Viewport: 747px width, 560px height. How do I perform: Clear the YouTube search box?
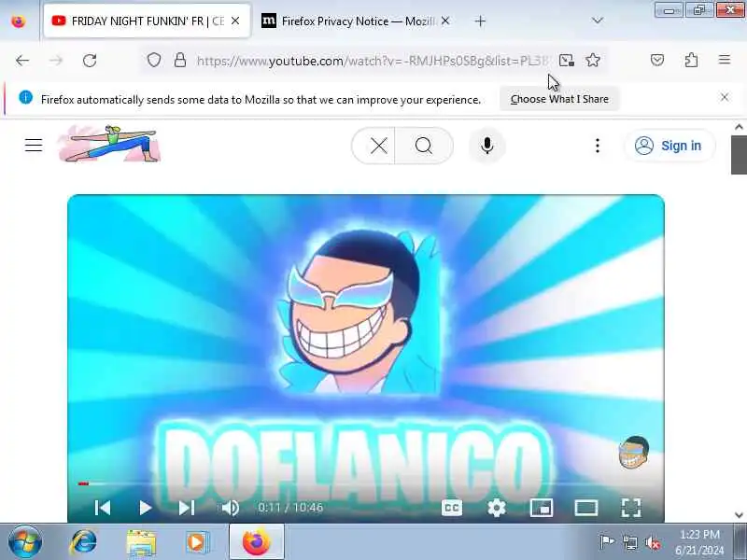[379, 146]
